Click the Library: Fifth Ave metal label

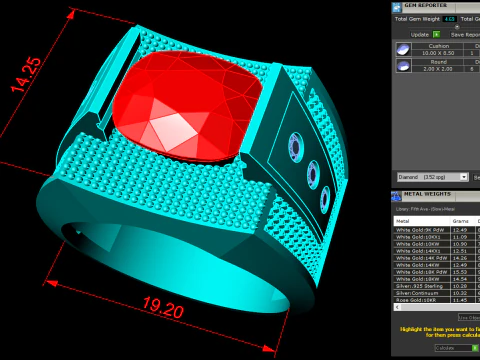pyautogui.click(x=425, y=209)
